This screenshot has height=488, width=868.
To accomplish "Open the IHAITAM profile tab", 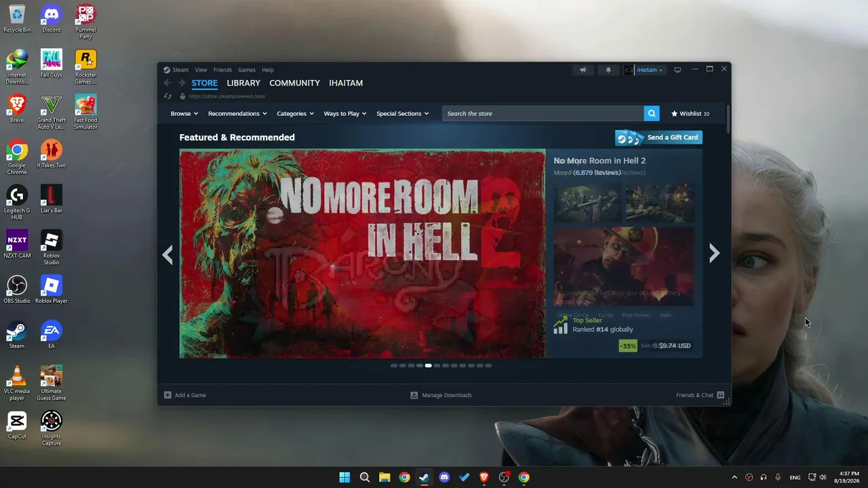I will [x=346, y=83].
